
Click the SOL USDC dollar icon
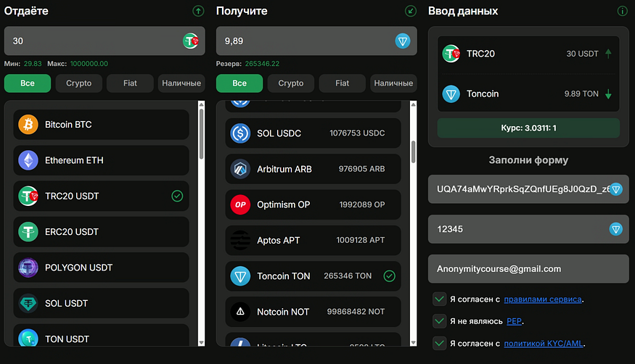240,133
